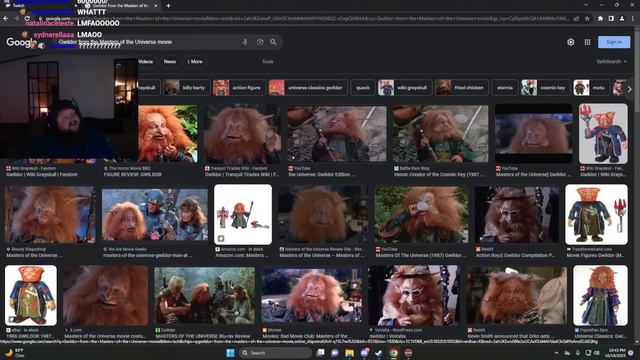
Task: Select the action figure filter chip
Action: tap(239, 88)
